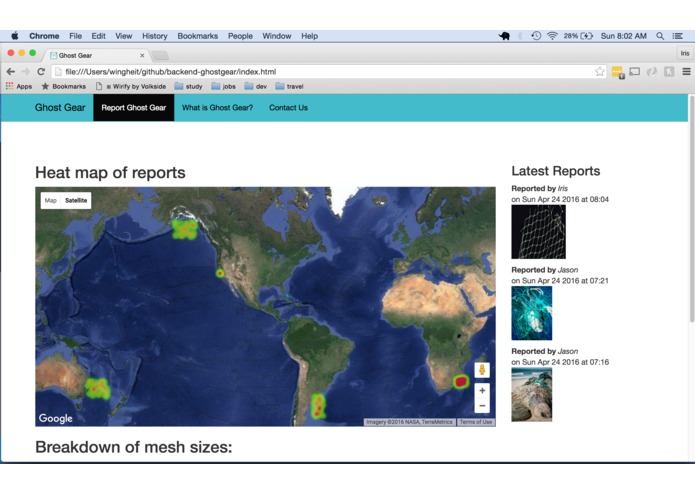Open the Bookmarks menu

198,36
